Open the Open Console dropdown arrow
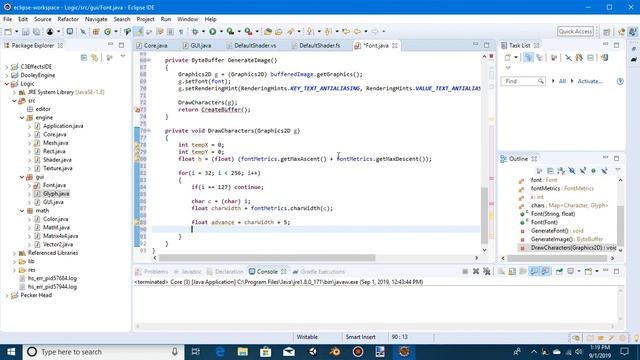 597,271
